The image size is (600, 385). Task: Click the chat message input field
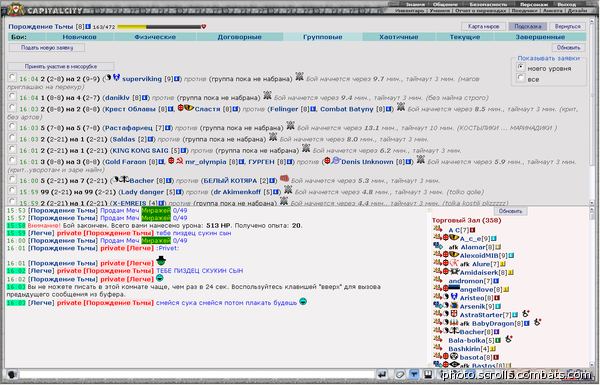pos(197,374)
